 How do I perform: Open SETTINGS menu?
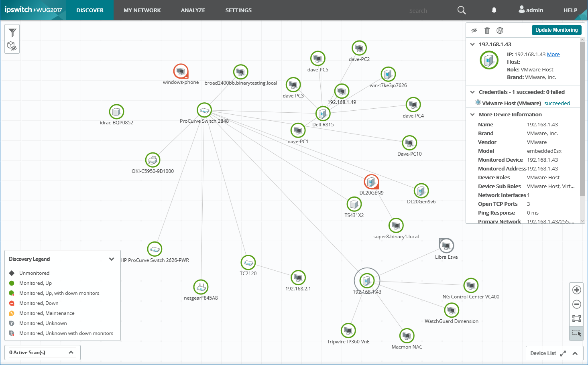[238, 10]
